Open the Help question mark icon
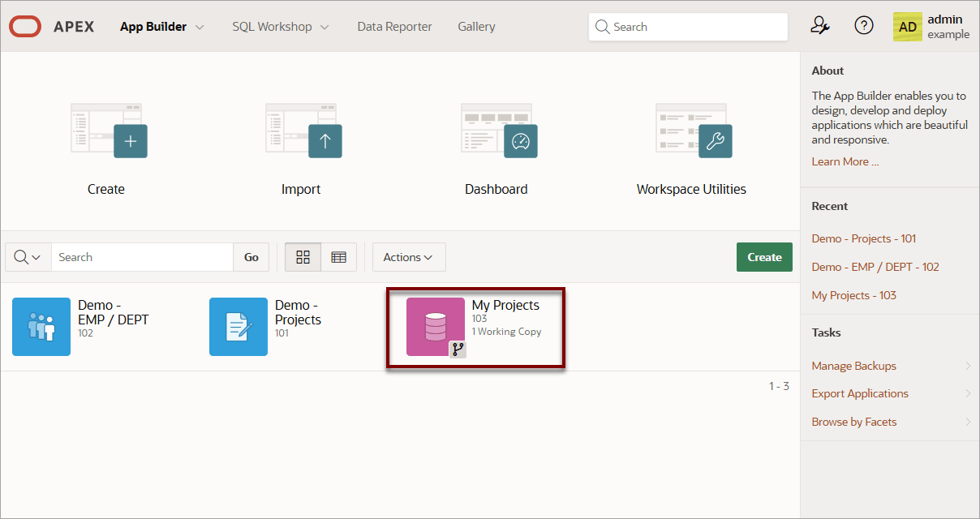This screenshot has height=519, width=980. pos(864,26)
